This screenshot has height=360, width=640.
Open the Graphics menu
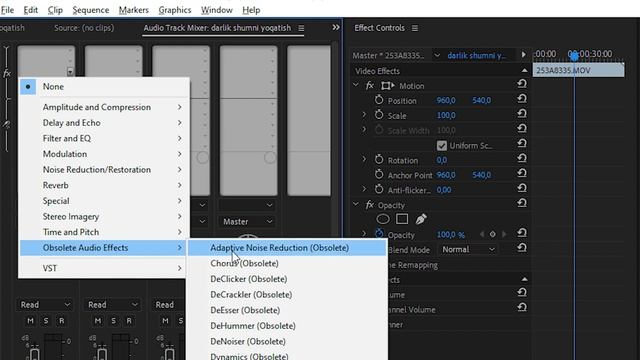[175, 10]
